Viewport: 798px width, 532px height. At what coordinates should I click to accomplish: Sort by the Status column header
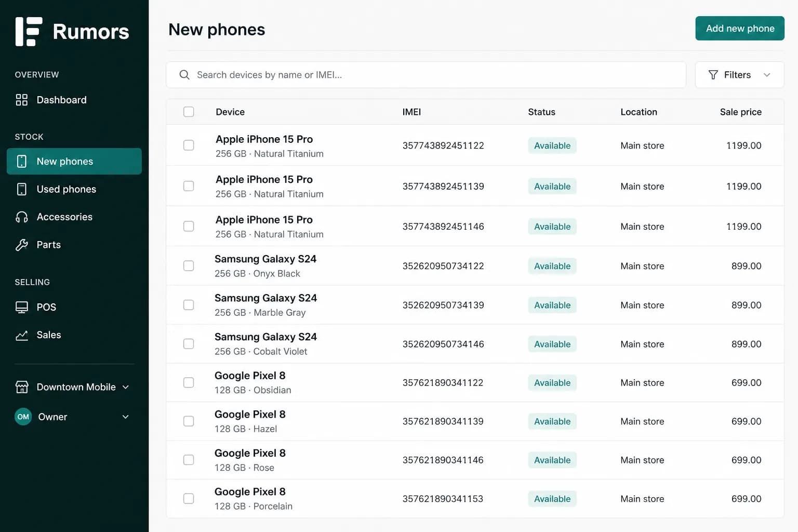(x=541, y=112)
